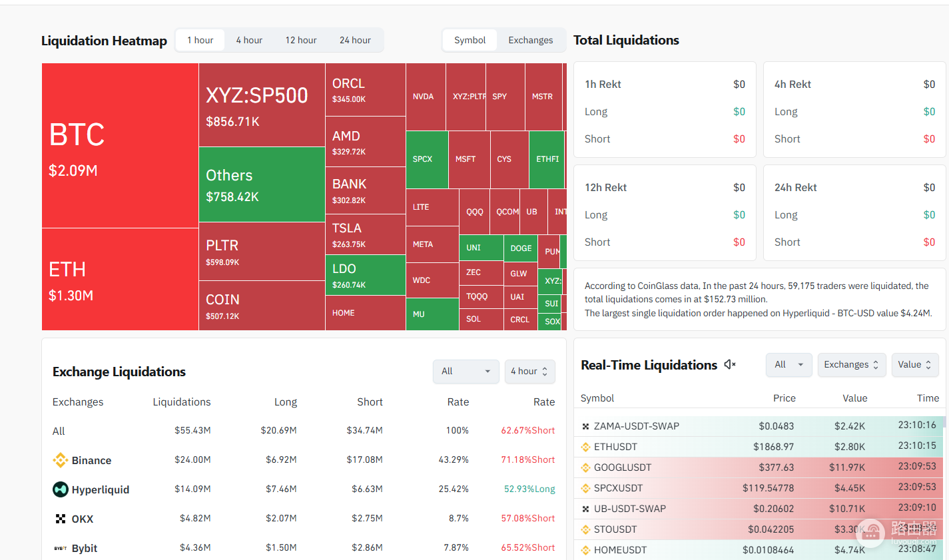
Task: Click the green UNI heatmap tile
Action: [x=481, y=248]
